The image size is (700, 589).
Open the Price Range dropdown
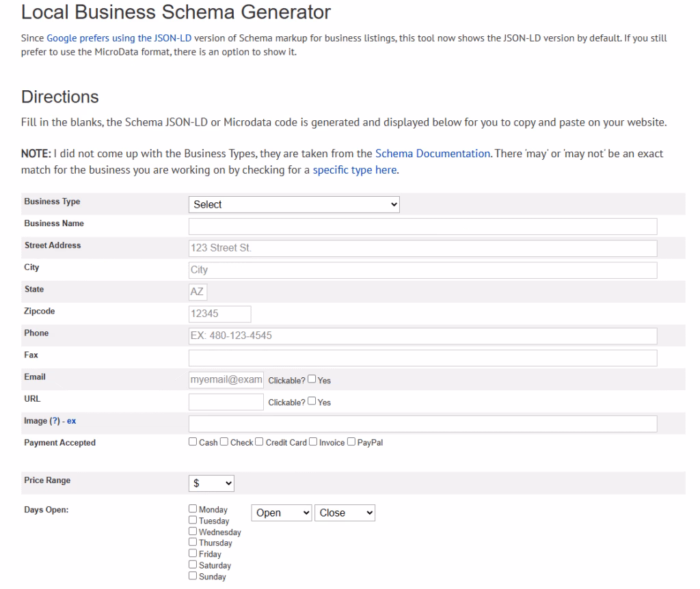tap(211, 483)
